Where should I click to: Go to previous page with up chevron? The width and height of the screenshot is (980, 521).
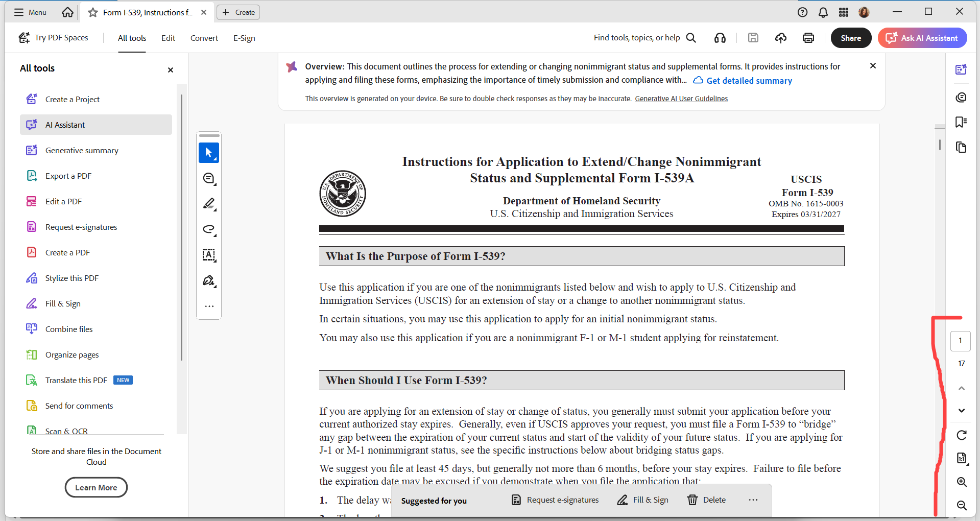(x=962, y=388)
